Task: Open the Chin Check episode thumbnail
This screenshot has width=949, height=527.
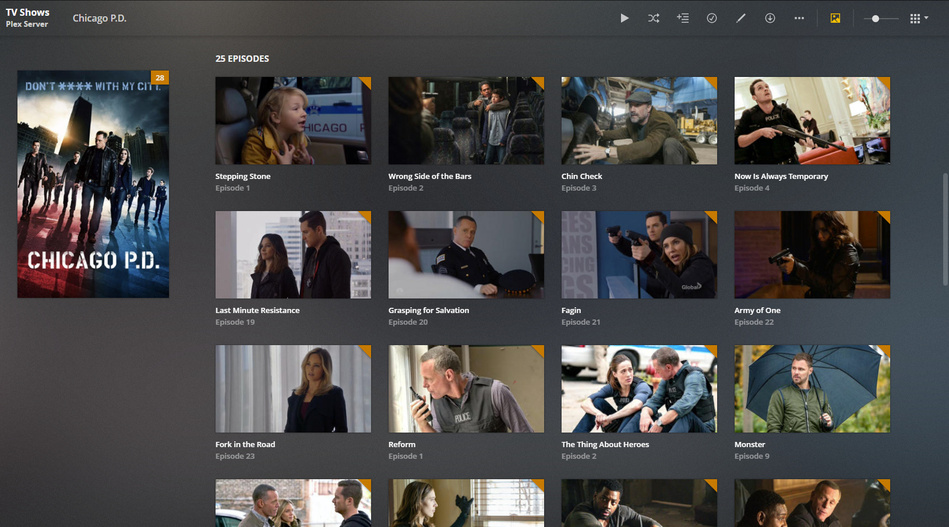Action: (639, 120)
